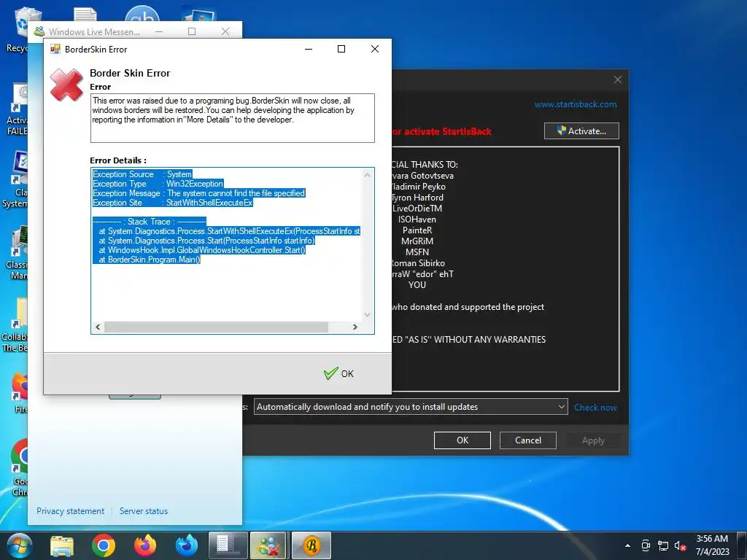Minimize the BorderSkin Error dialog

tap(309, 49)
